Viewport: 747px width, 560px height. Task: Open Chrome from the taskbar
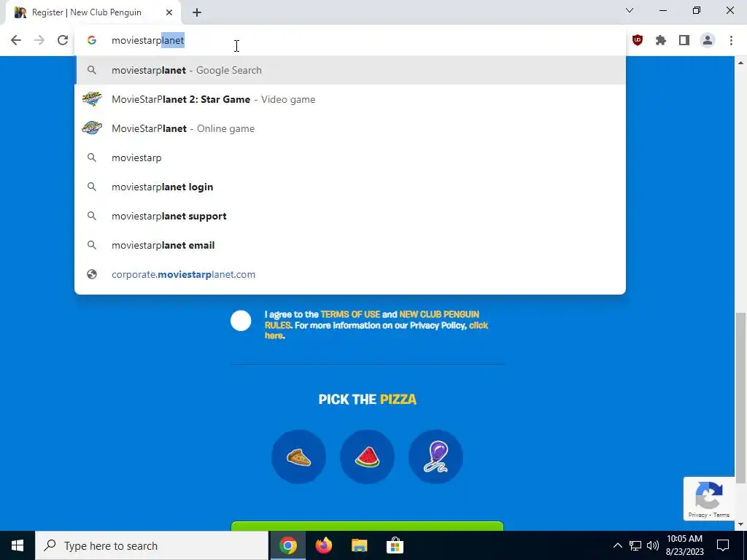point(287,545)
